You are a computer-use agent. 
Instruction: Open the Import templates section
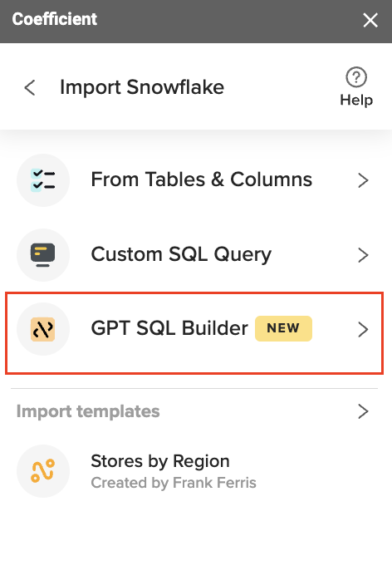click(196, 411)
